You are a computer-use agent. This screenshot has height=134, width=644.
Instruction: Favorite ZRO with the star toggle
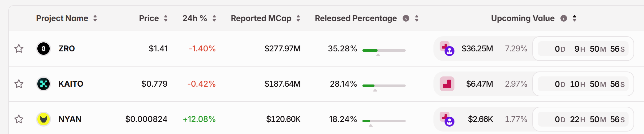pyautogui.click(x=19, y=49)
